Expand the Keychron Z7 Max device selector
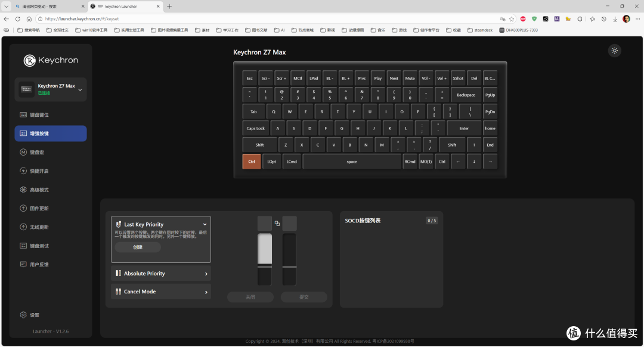 coord(51,89)
